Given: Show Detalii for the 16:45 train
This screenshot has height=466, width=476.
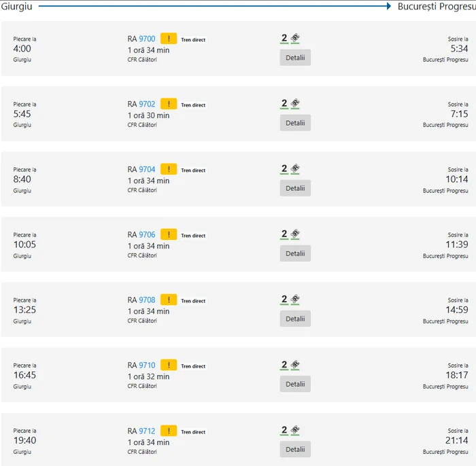Looking at the screenshot, I should pyautogui.click(x=295, y=384).
